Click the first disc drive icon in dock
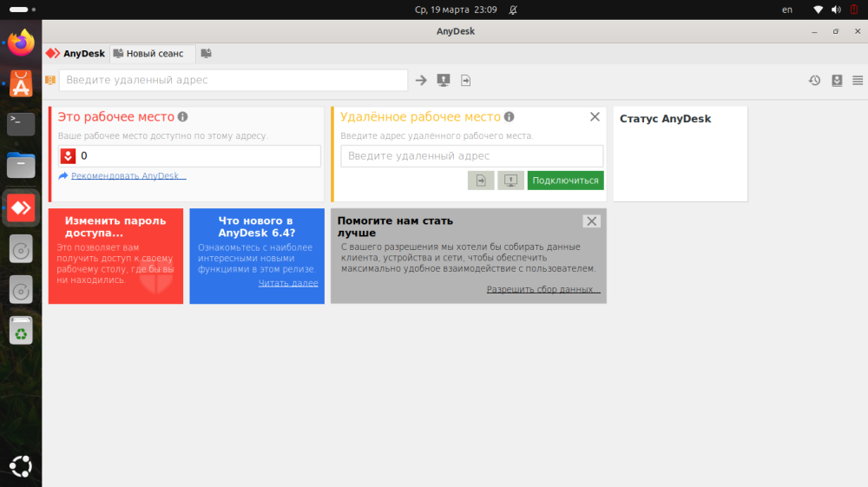Image resolution: width=868 pixels, height=487 pixels. click(x=21, y=250)
